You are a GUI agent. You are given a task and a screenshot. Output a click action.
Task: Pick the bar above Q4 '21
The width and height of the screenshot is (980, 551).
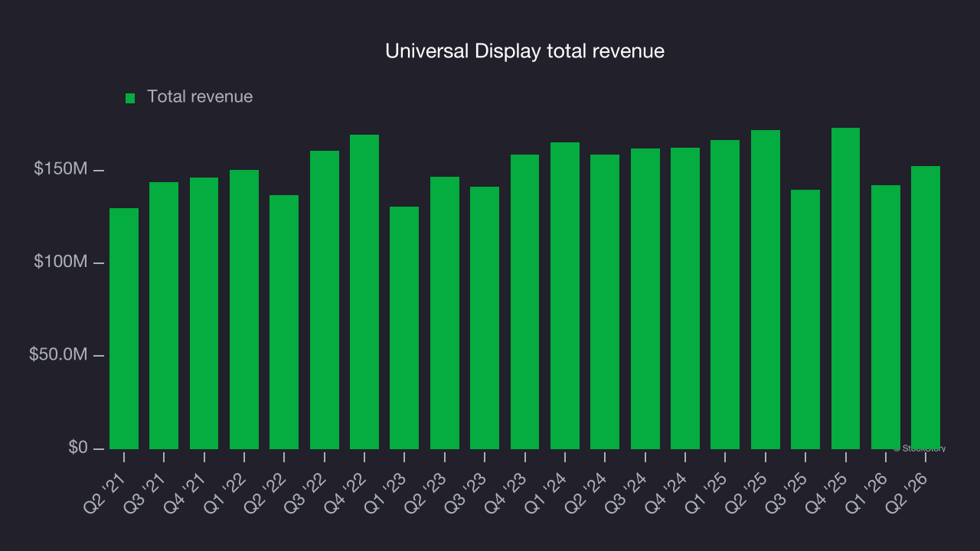pos(204,313)
